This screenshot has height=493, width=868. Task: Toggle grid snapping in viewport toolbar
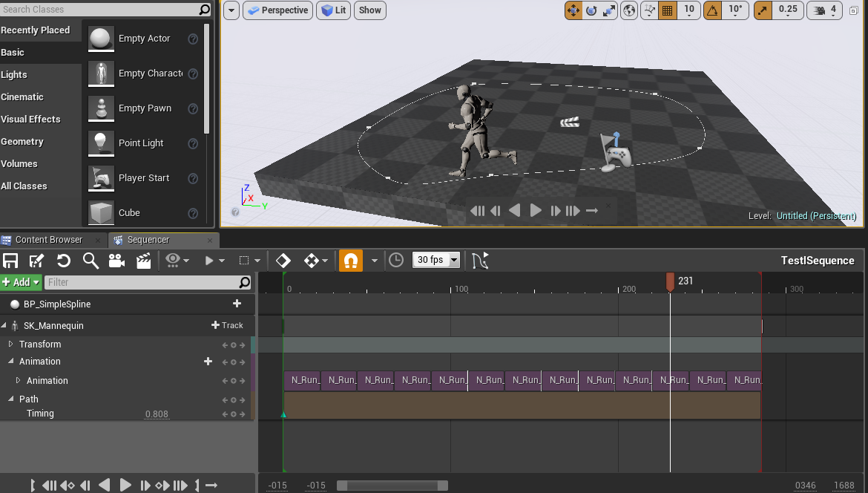point(666,11)
